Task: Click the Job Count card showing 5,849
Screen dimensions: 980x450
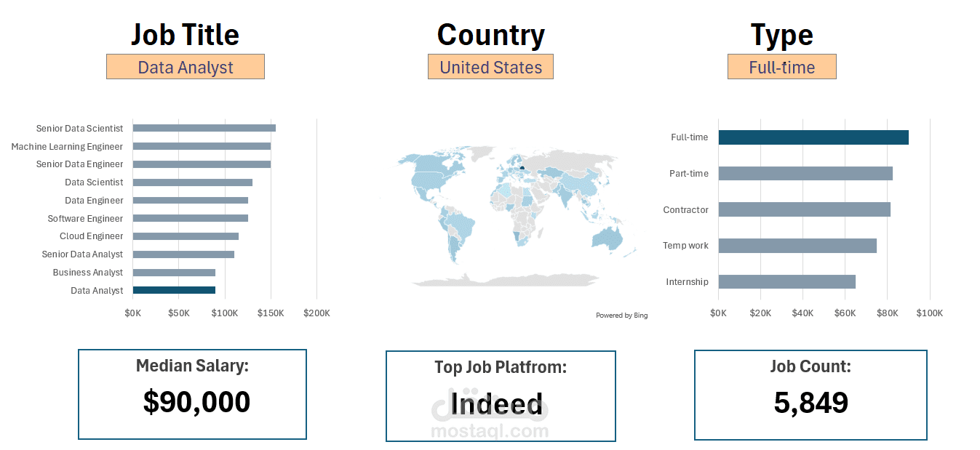Action: pos(810,394)
